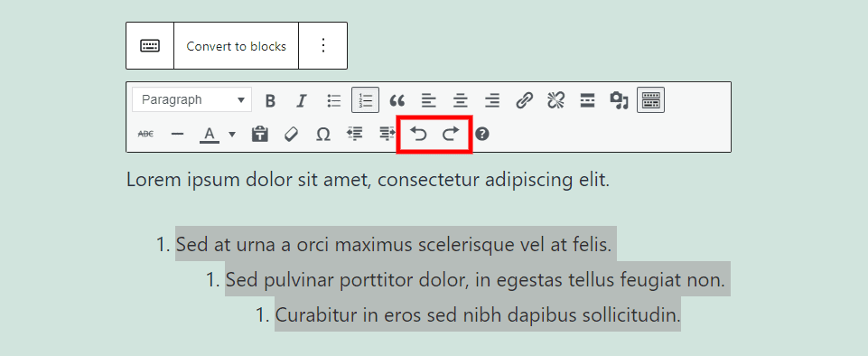Align text center
This screenshot has height=356, width=868.
click(460, 100)
